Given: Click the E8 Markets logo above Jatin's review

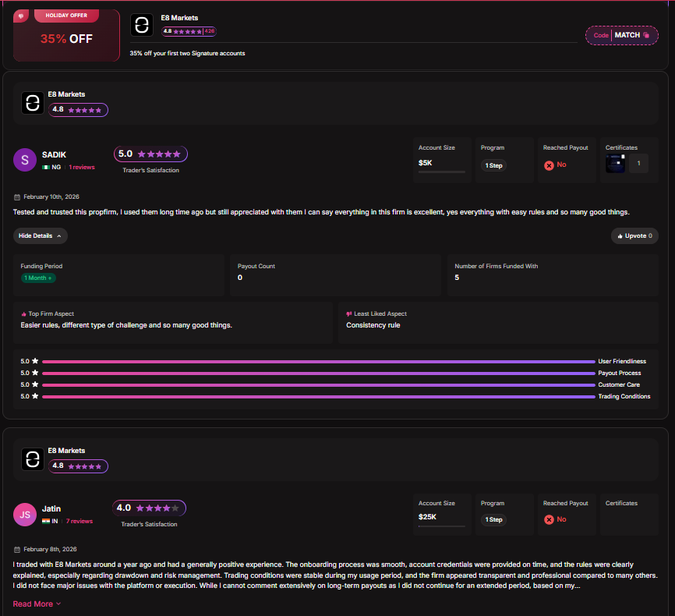Looking at the screenshot, I should pos(33,459).
